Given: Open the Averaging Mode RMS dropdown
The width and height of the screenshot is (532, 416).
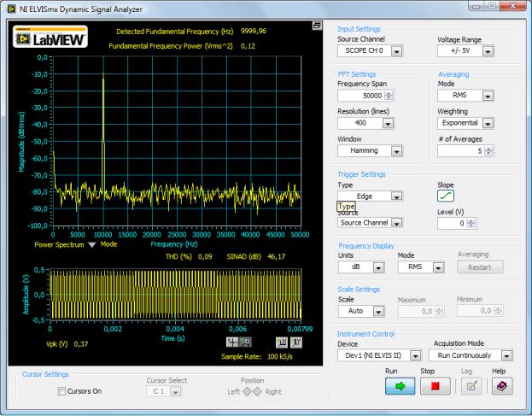Looking at the screenshot, I should (x=465, y=96).
